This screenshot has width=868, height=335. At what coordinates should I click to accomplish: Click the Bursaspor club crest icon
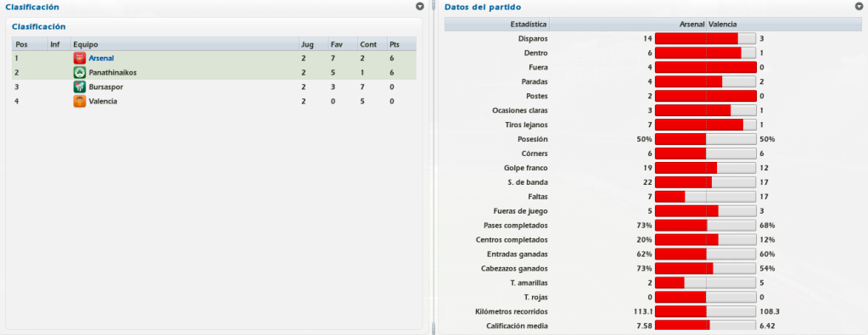(79, 87)
